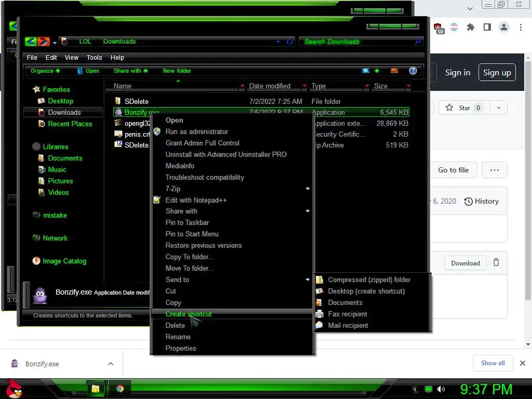This screenshot has width=532, height=399.
Task: Click Delete in the context menu
Action: tap(175, 325)
